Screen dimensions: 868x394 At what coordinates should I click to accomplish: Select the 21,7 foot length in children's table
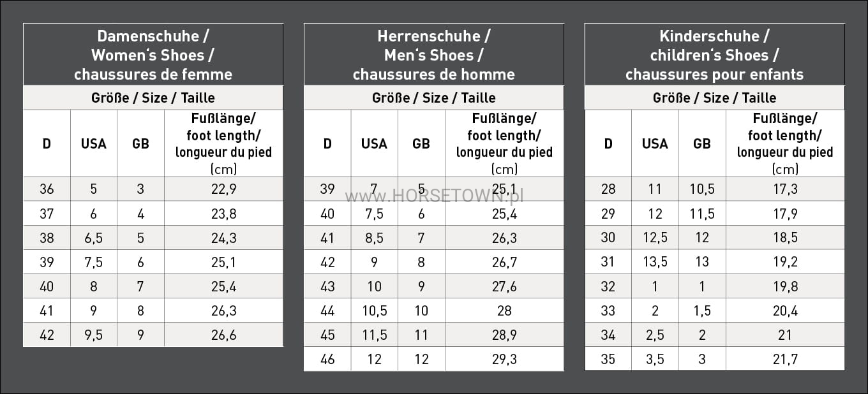(785, 359)
